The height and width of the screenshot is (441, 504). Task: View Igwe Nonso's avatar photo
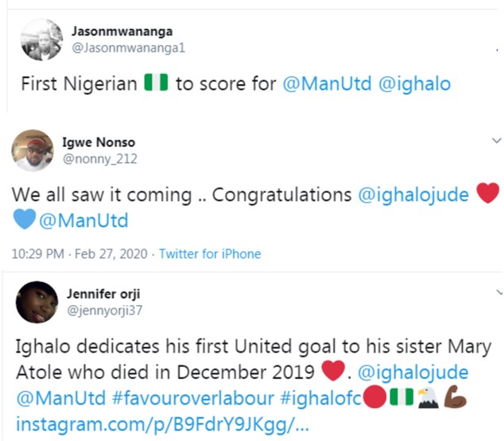point(33,149)
